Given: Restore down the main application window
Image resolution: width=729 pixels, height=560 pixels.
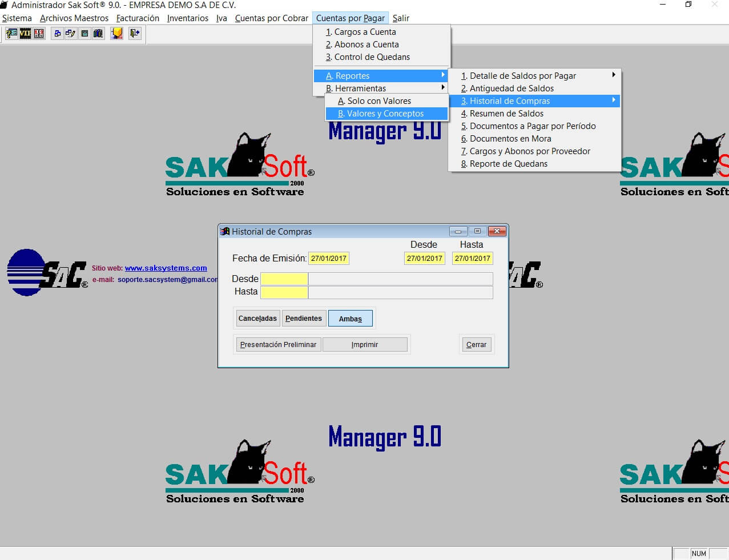Looking at the screenshot, I should [x=688, y=5].
